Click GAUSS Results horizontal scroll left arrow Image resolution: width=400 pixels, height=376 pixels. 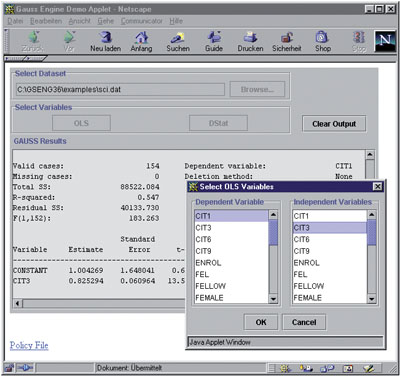(x=18, y=303)
